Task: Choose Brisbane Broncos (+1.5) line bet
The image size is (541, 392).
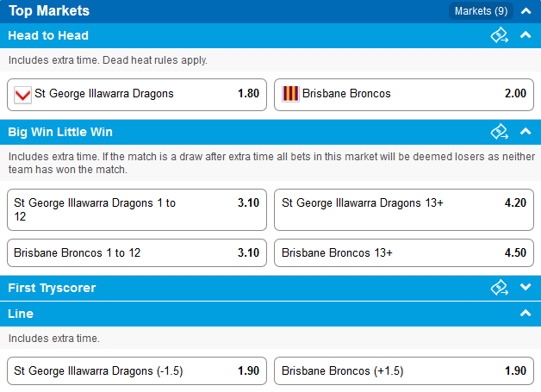Action: point(404,371)
